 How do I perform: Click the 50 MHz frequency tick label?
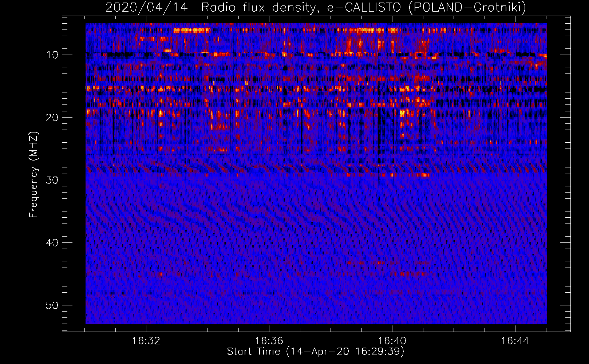pyautogui.click(x=52, y=305)
